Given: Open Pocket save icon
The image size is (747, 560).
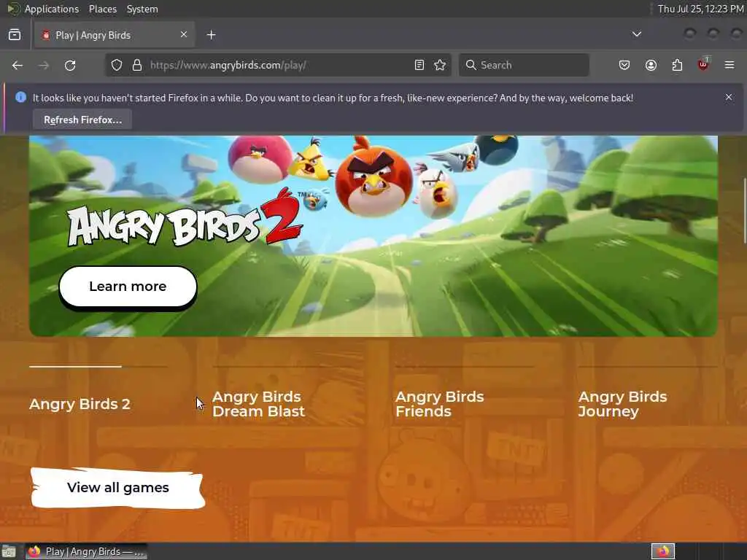Looking at the screenshot, I should (x=624, y=65).
